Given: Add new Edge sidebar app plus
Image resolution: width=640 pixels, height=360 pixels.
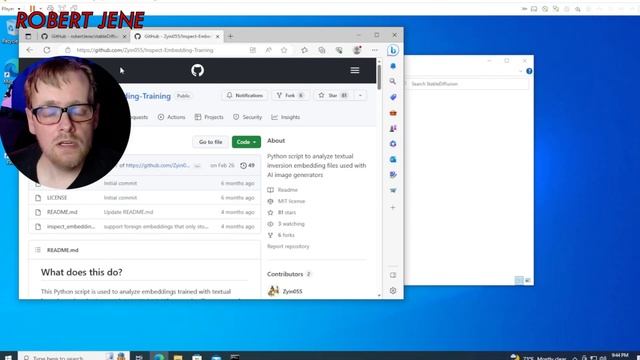Looking at the screenshot, I should pos(393,207).
